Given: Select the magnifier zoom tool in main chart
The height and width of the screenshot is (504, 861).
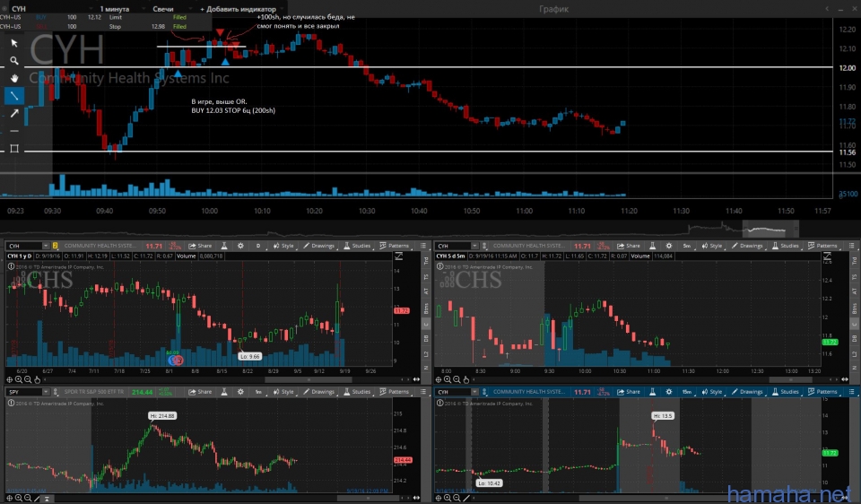Looking at the screenshot, I should (14, 60).
